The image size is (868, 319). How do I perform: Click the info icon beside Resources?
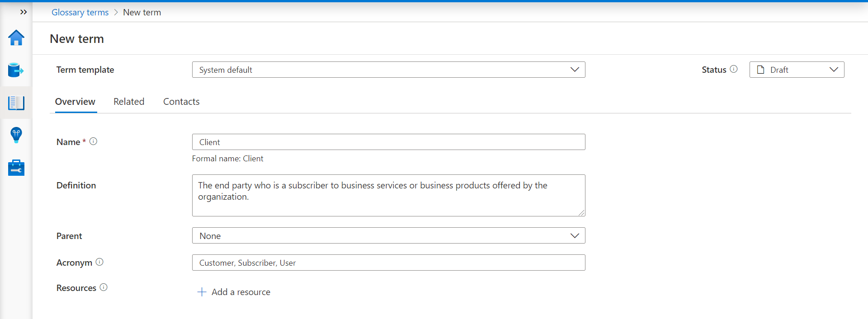pos(104,287)
